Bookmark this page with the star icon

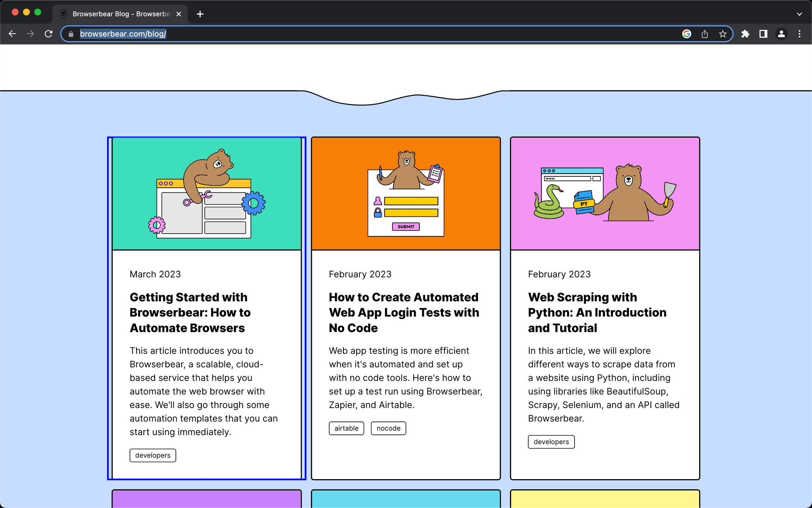[x=723, y=34]
